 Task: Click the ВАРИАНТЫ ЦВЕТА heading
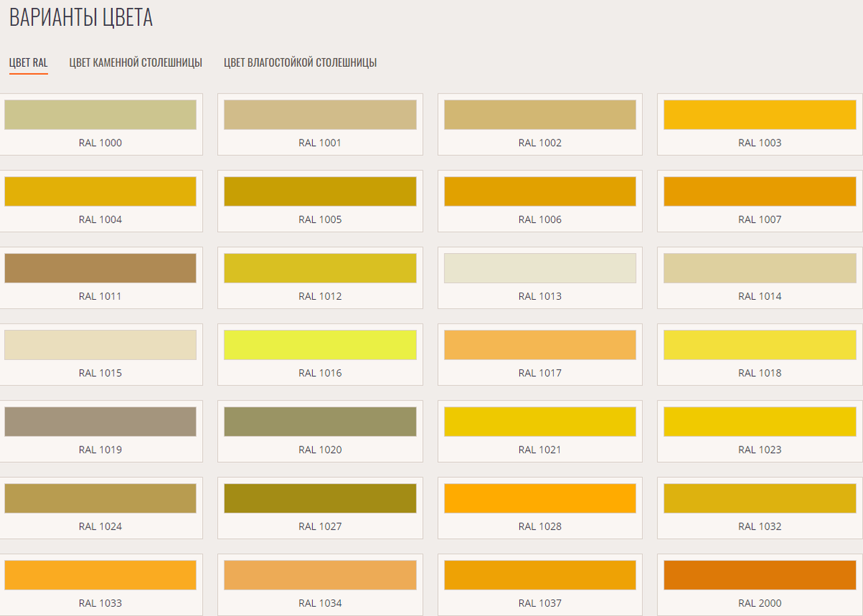81,18
